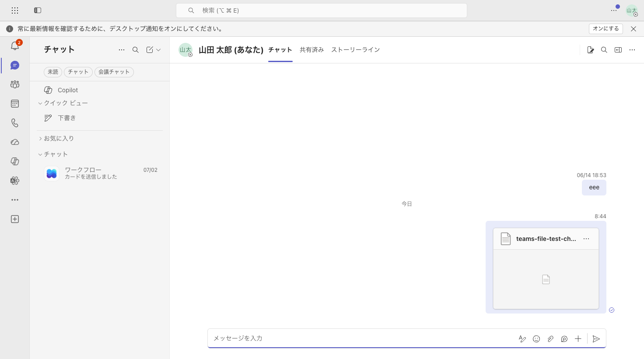Open the text formatting icon in the compose box
Image resolution: width=644 pixels, height=359 pixels.
[x=522, y=339]
